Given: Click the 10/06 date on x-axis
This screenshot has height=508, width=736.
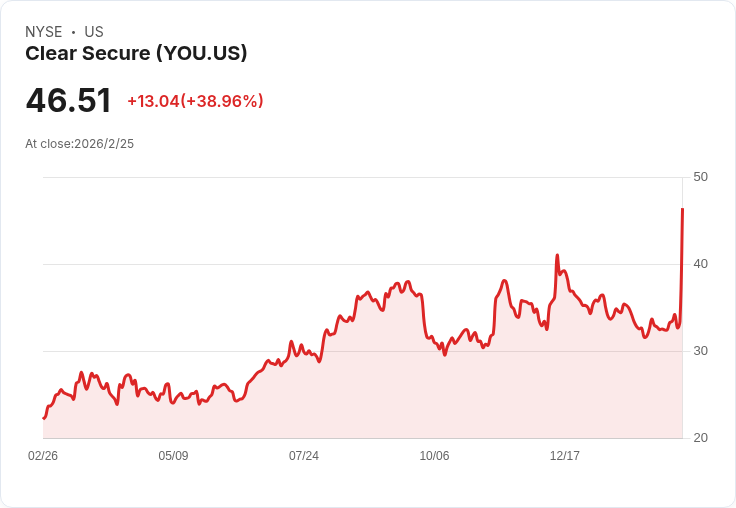Looking at the screenshot, I should pos(434,456).
